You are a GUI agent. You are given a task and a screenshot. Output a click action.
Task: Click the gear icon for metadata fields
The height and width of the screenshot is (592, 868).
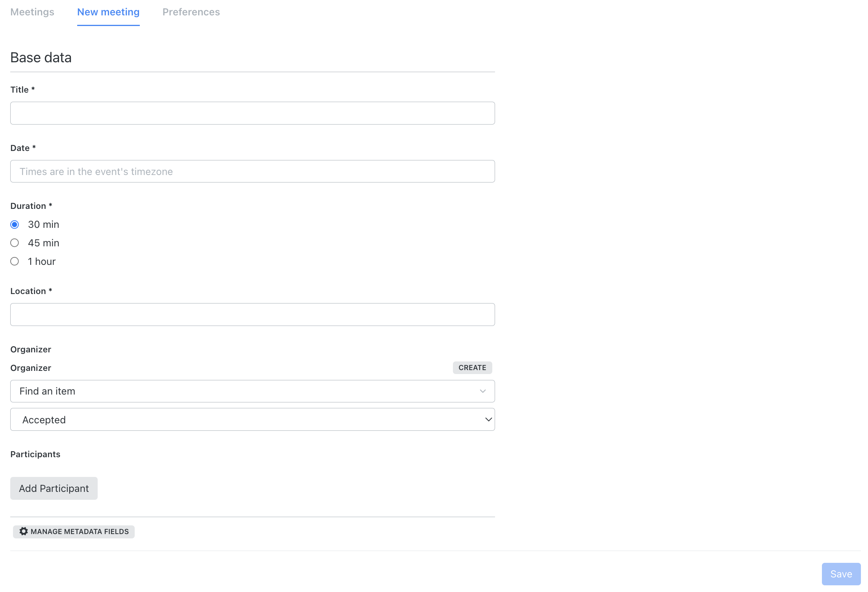pos(24,531)
